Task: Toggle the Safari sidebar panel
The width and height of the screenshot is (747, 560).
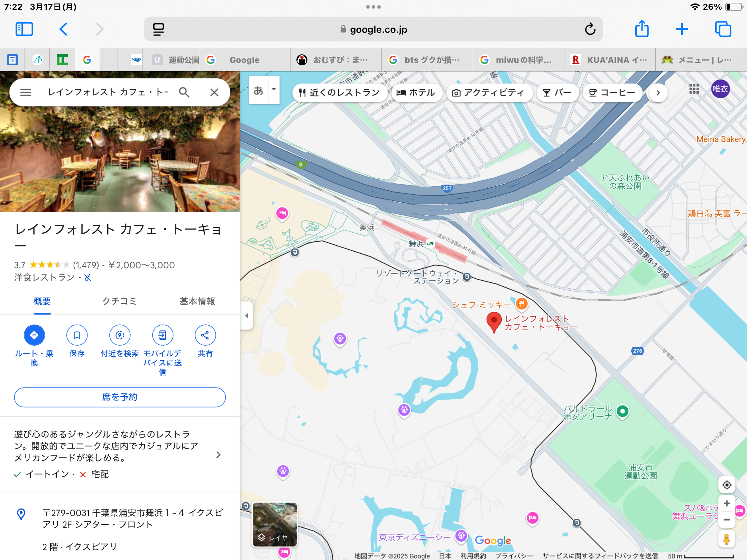Action: [x=24, y=29]
